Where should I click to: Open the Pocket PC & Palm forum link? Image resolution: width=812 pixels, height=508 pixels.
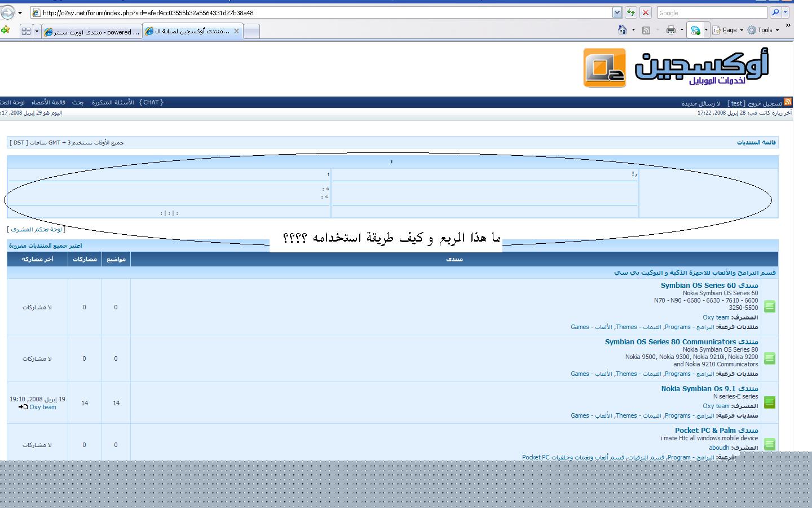[x=716, y=431]
